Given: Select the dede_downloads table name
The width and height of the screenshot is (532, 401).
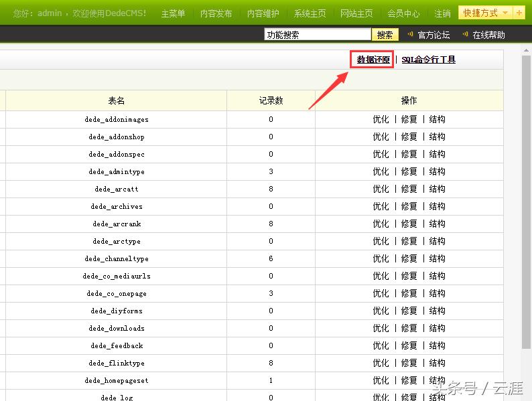Looking at the screenshot, I should point(117,328).
